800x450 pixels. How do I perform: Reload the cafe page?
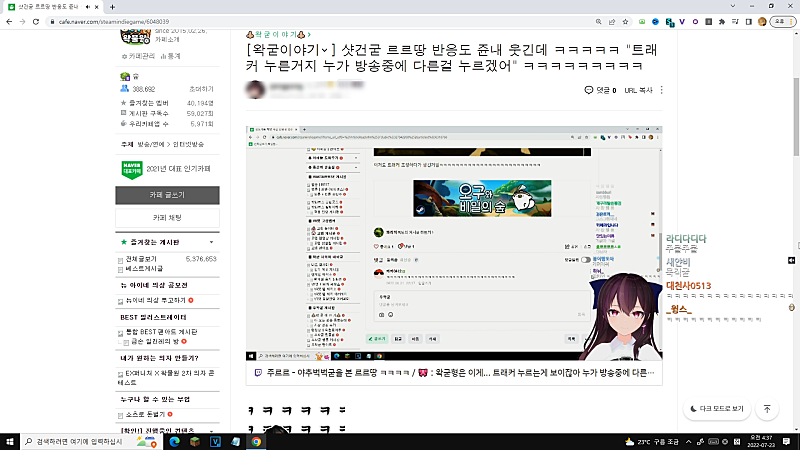click(36, 22)
